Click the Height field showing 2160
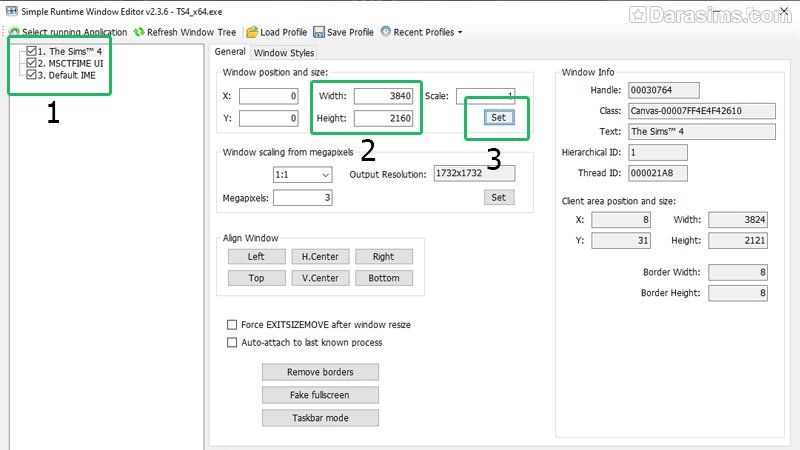This screenshot has width=800, height=450. tap(383, 118)
